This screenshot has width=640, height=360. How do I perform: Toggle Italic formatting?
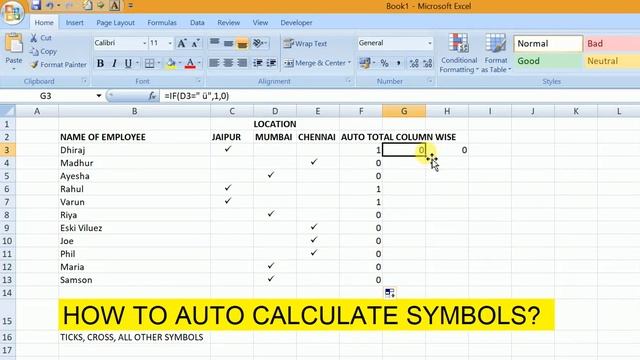114,63
